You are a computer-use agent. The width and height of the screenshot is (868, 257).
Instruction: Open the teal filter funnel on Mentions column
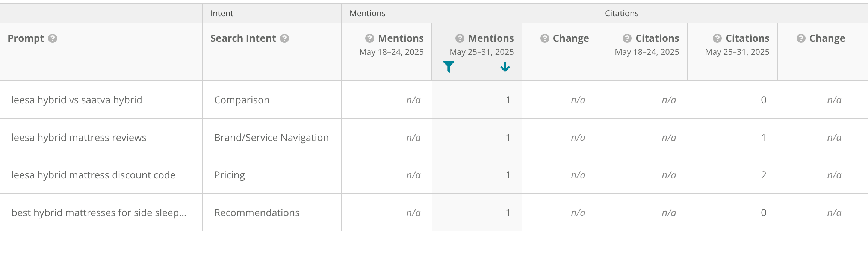click(x=449, y=67)
